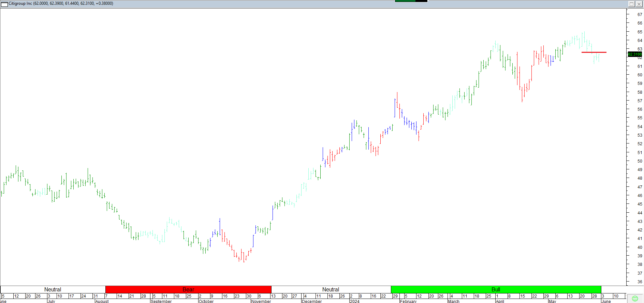Click the May month label
Viewport: 644px width, 303px height.
click(x=552, y=301)
